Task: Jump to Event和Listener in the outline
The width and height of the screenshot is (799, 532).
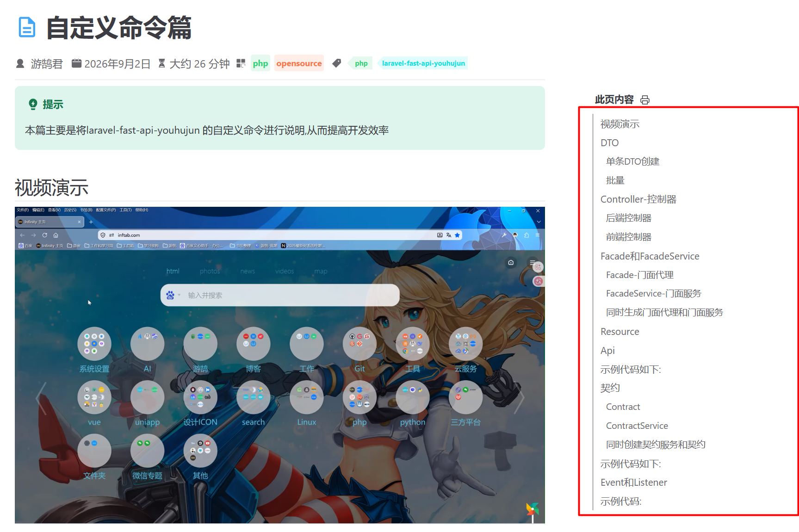Action: point(634,483)
